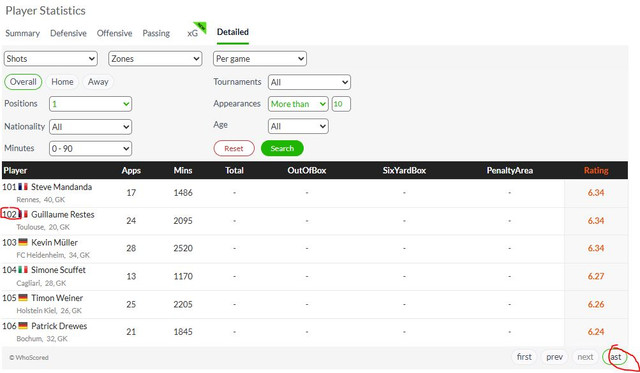The height and width of the screenshot is (373, 640).
Task: Click the 6.26 rating for Timon Weiner
Action: coord(596,304)
